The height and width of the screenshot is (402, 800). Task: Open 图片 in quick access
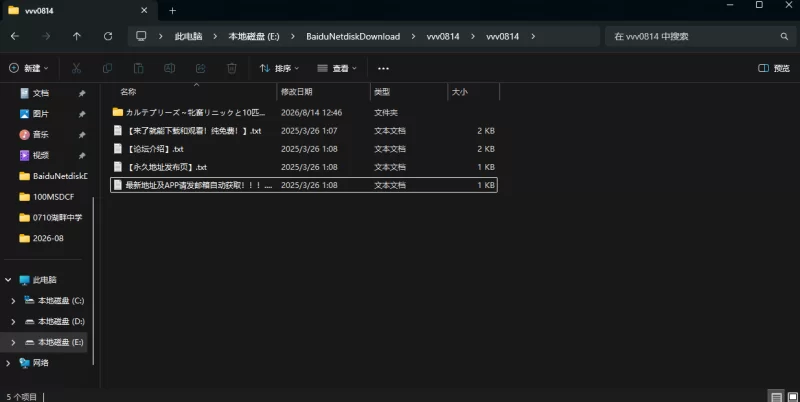41,114
